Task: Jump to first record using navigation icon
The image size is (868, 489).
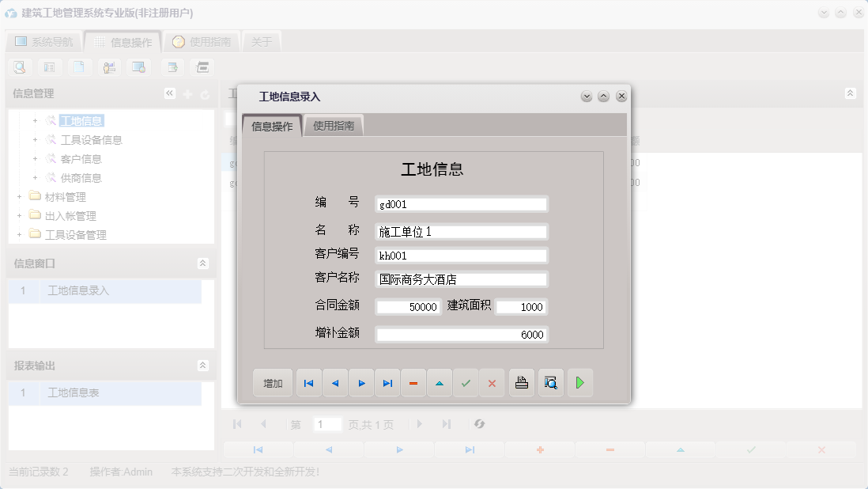Action: 308,382
